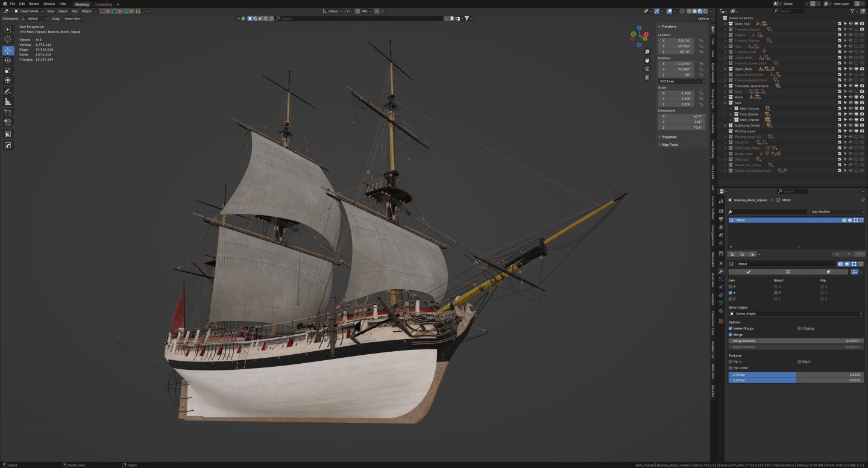
Task: Open the Add menu in viewport header
Action: click(x=74, y=11)
